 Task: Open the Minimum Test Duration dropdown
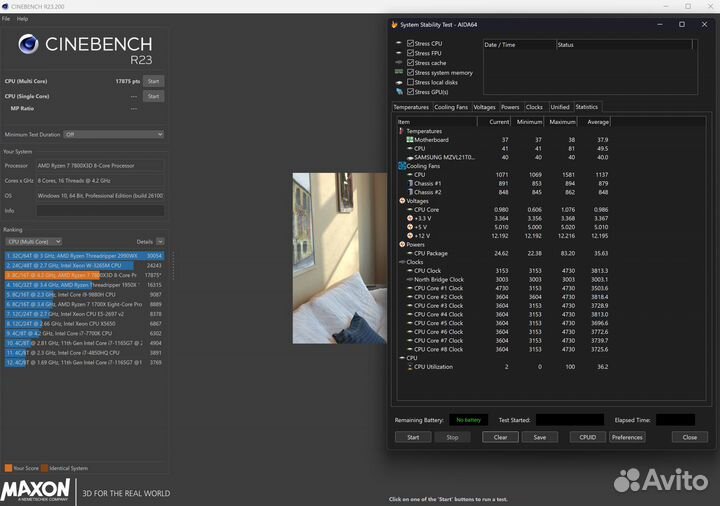click(114, 135)
